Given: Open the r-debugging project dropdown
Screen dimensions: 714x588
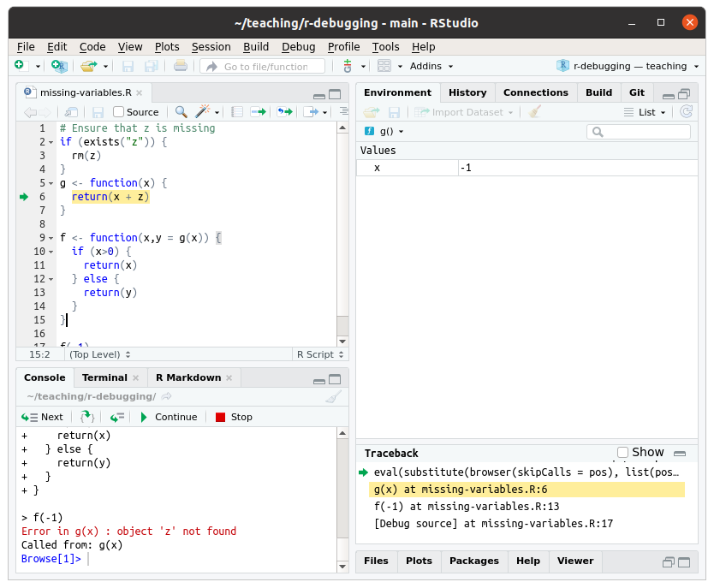Looking at the screenshot, I should tap(627, 66).
